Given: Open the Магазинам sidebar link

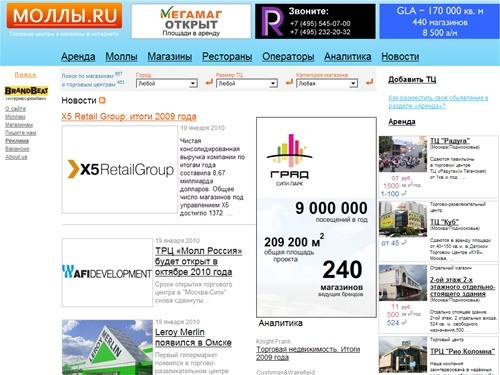Looking at the screenshot, I should (x=19, y=125).
